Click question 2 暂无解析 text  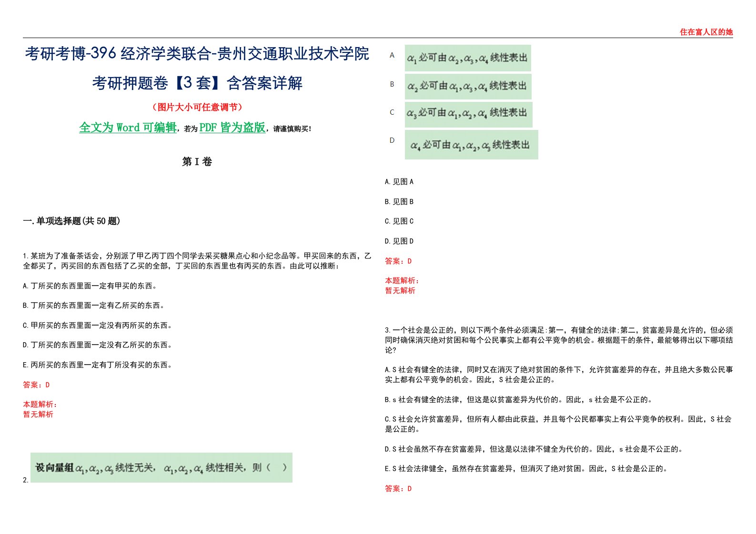[x=400, y=291]
